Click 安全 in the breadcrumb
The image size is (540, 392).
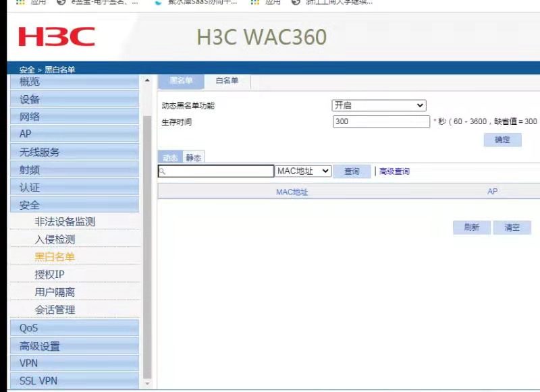[x=27, y=69]
